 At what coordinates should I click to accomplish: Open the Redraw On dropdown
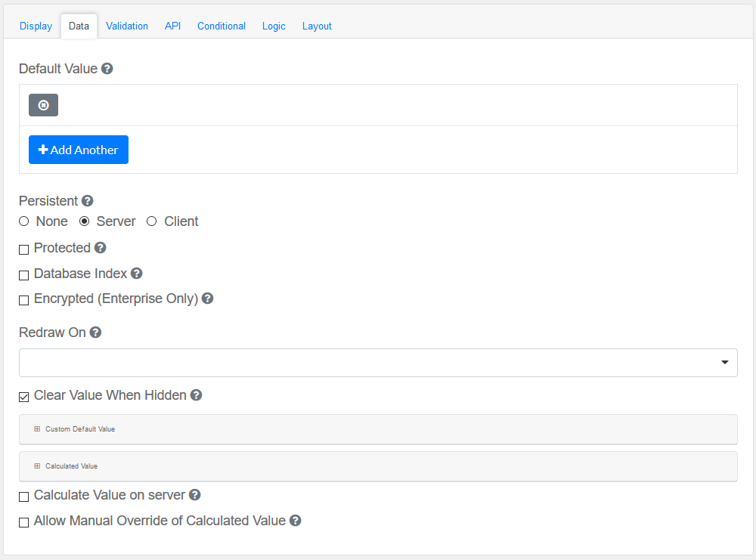(x=378, y=363)
